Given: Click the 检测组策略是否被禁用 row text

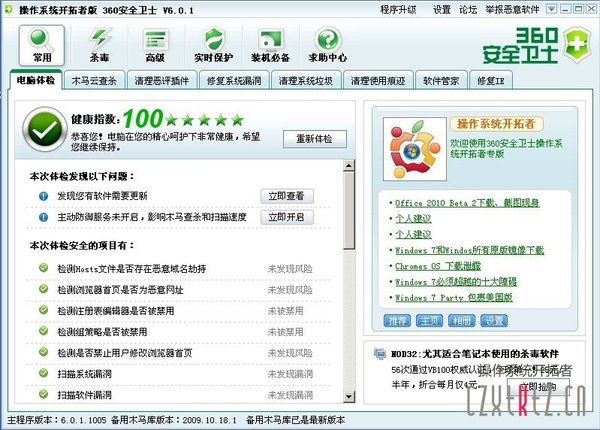Looking at the screenshot, I should [102, 332].
